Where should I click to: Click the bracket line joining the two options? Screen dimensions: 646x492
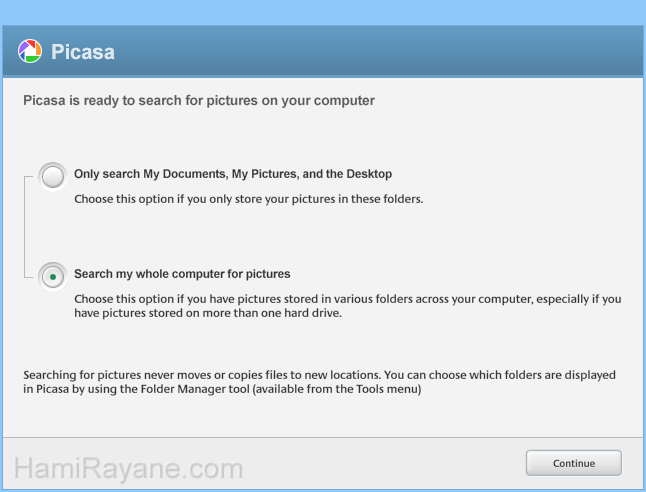click(23, 225)
